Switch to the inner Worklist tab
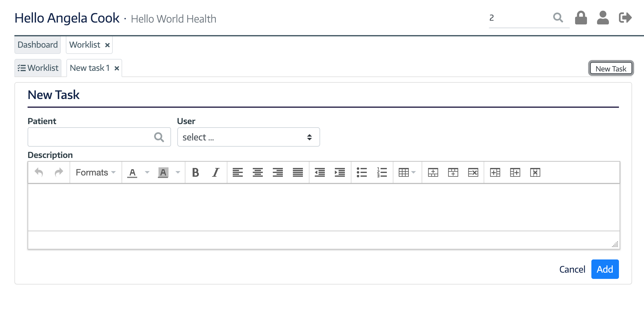Screen dimensions: 644x319 (38, 68)
